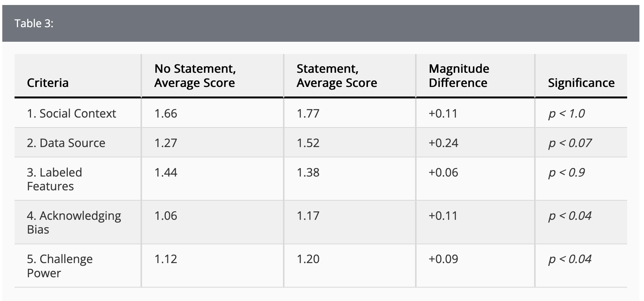Select the +0.09 magnitude difference value
This screenshot has width=644, height=301.
[x=443, y=259]
